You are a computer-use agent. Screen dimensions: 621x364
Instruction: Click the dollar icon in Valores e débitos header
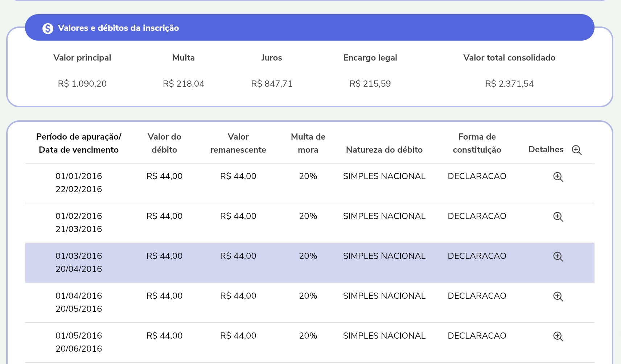(x=48, y=28)
